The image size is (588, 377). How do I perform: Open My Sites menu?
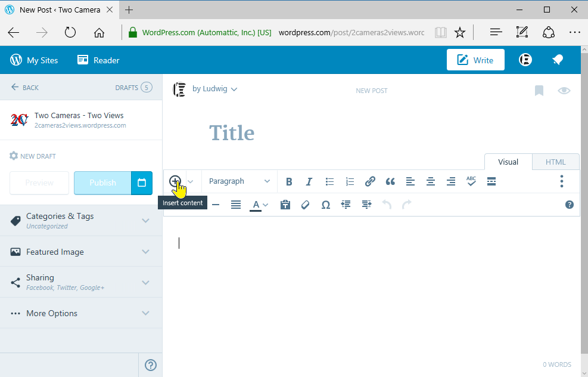(x=35, y=60)
